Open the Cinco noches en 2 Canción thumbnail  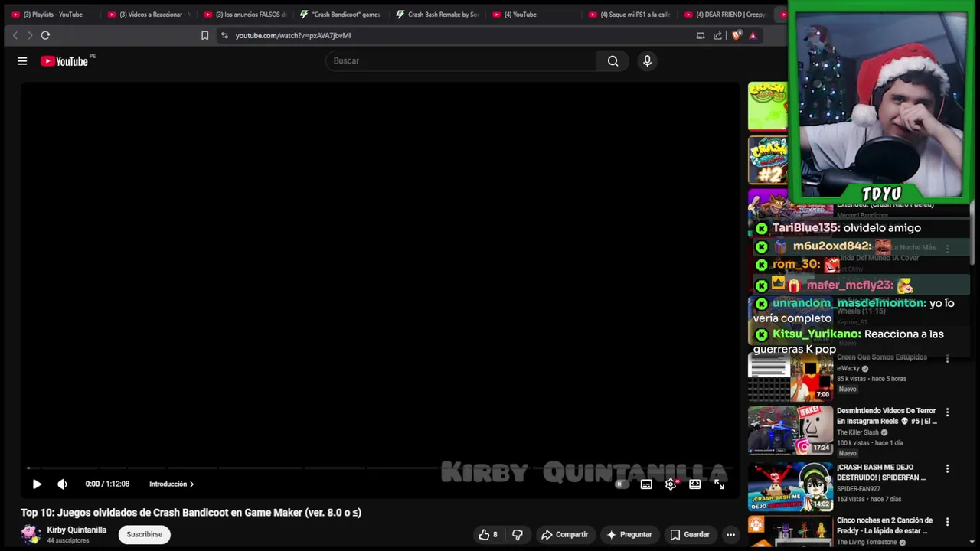790,533
